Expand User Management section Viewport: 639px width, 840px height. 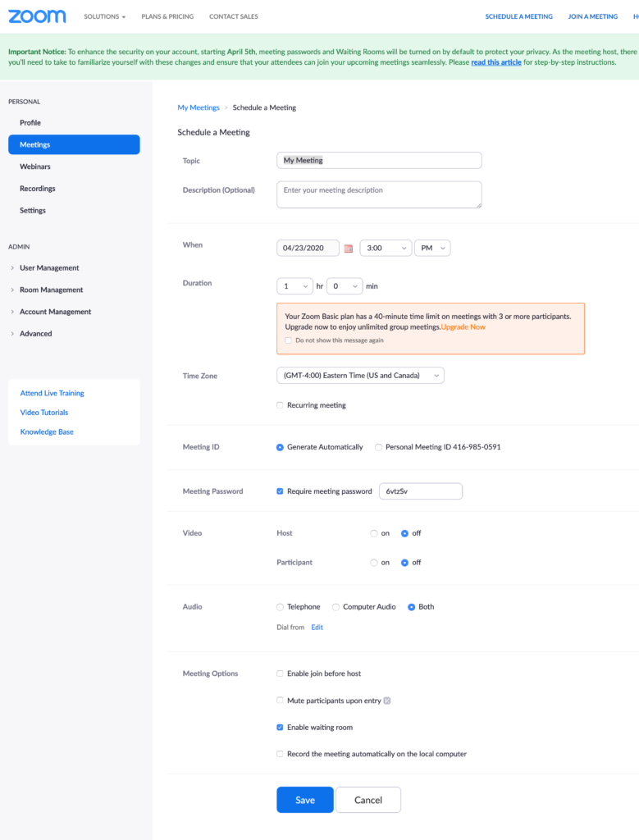(48, 268)
